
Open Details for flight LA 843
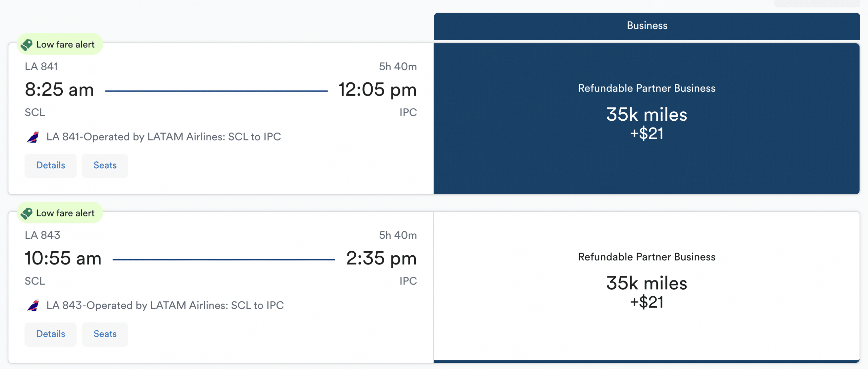click(x=51, y=334)
